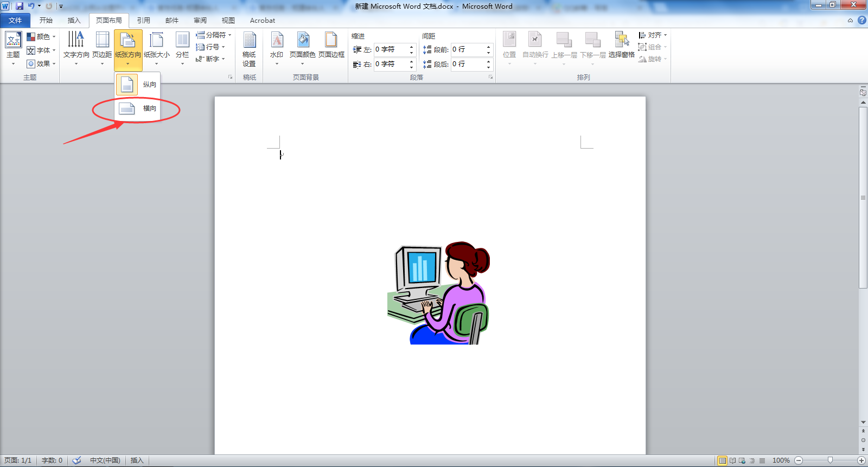Save the document from the quick access toolbar
Image resolution: width=868 pixels, height=467 pixels.
coord(20,6)
